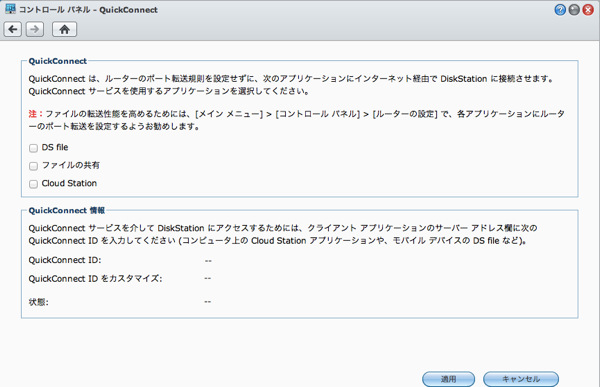Click the QuickConnect 情報 section heading

point(67,211)
